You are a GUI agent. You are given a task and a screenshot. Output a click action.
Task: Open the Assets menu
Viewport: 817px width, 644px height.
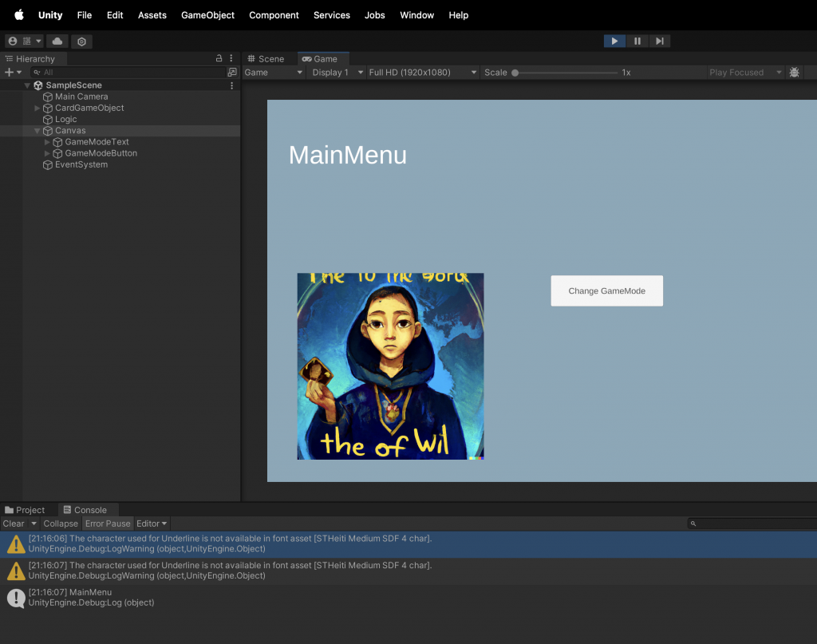(x=152, y=15)
